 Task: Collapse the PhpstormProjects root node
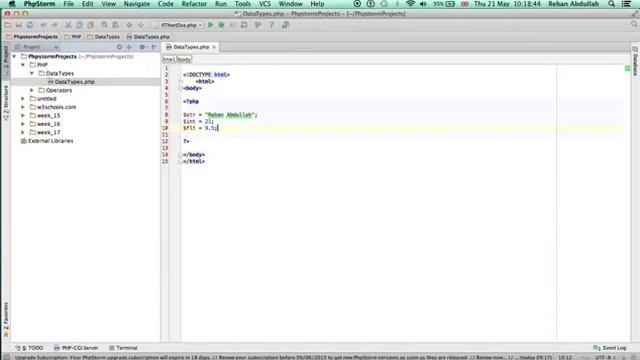(x=14, y=56)
